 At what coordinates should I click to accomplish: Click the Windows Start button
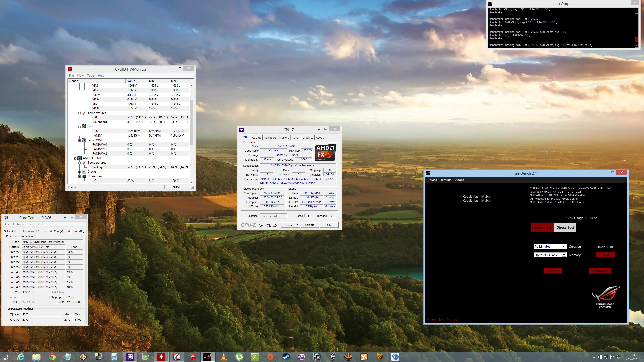coord(6,357)
